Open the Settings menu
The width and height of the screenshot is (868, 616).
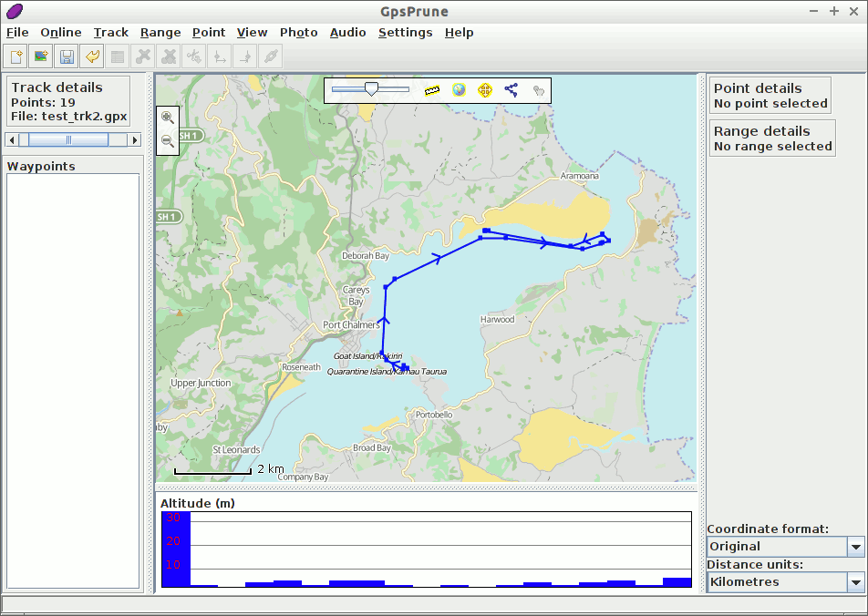pyautogui.click(x=406, y=32)
